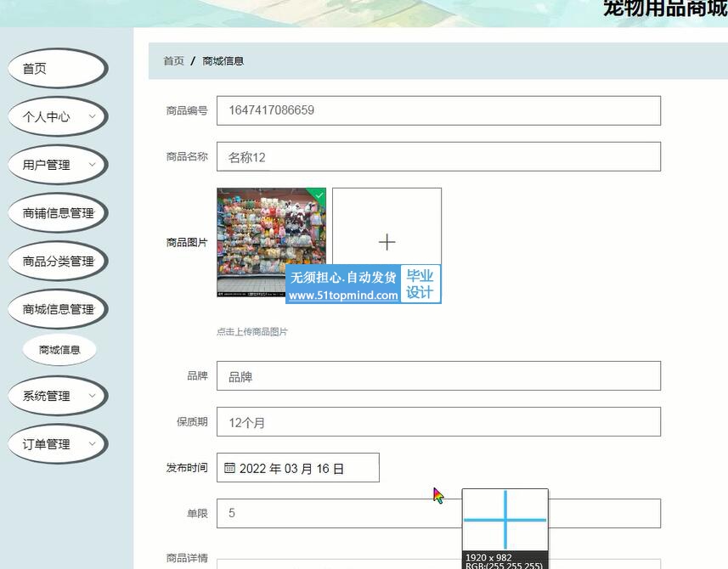Open the 发布时间 date picker calendar icon
Screen dimensions: 728x569
[x=229, y=468]
